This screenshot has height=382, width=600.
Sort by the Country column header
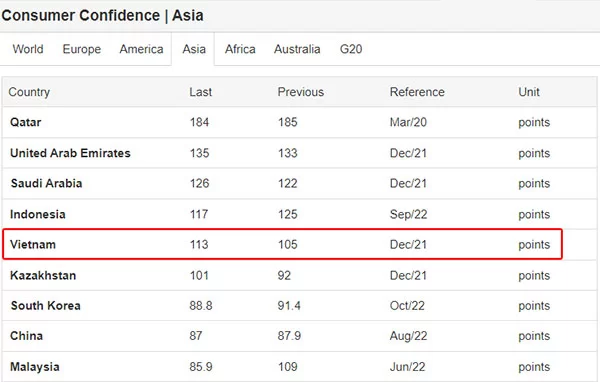[x=29, y=92]
